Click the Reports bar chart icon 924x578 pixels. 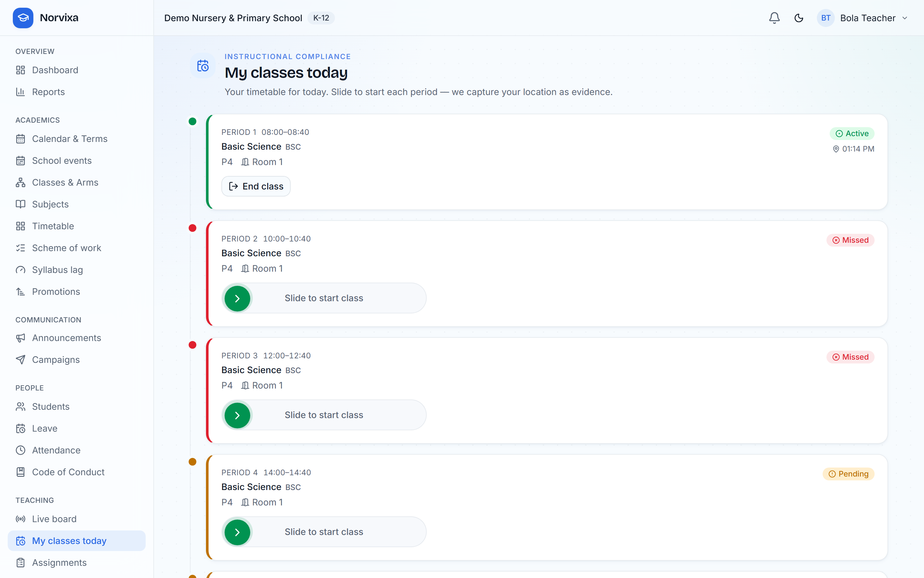tap(21, 92)
